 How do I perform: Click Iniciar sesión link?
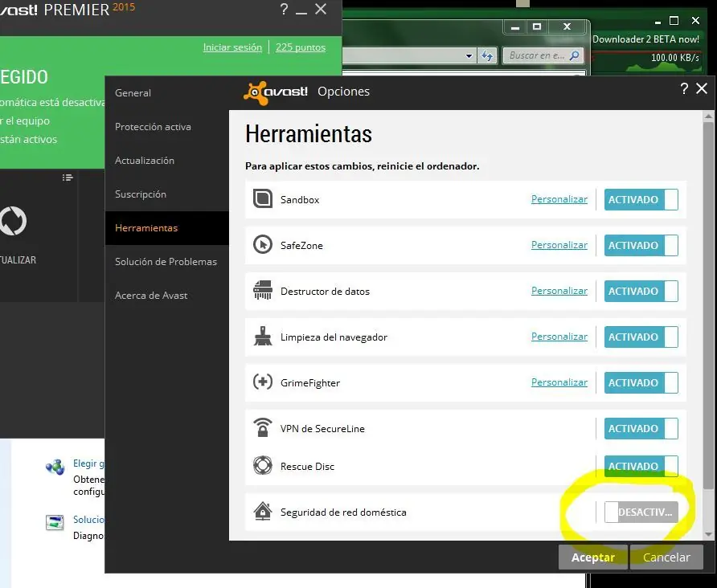click(x=232, y=47)
